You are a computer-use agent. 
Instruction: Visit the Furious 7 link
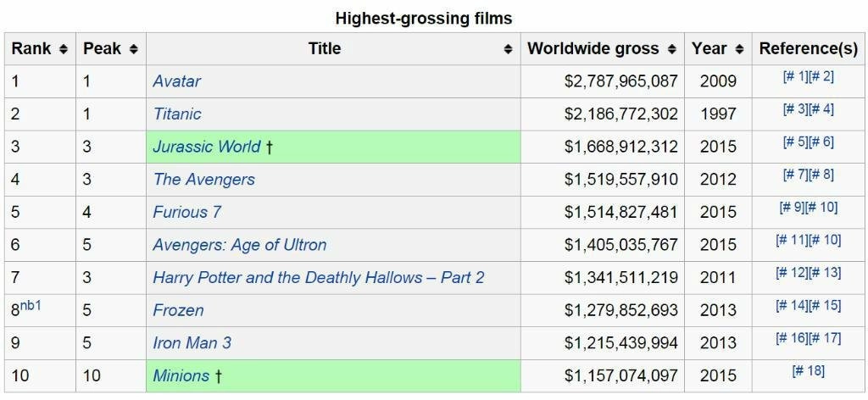(x=186, y=212)
